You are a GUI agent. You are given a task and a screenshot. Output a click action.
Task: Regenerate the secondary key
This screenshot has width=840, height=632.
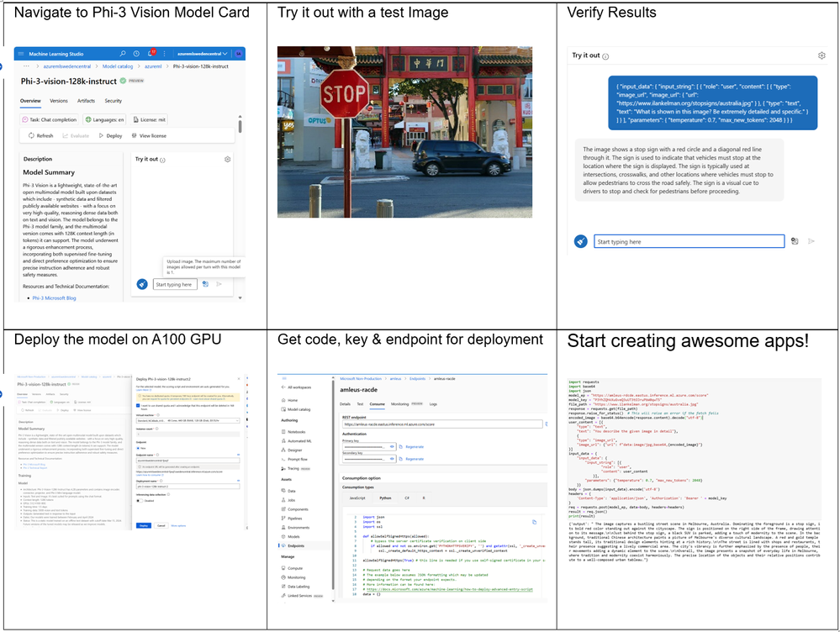pos(415,459)
